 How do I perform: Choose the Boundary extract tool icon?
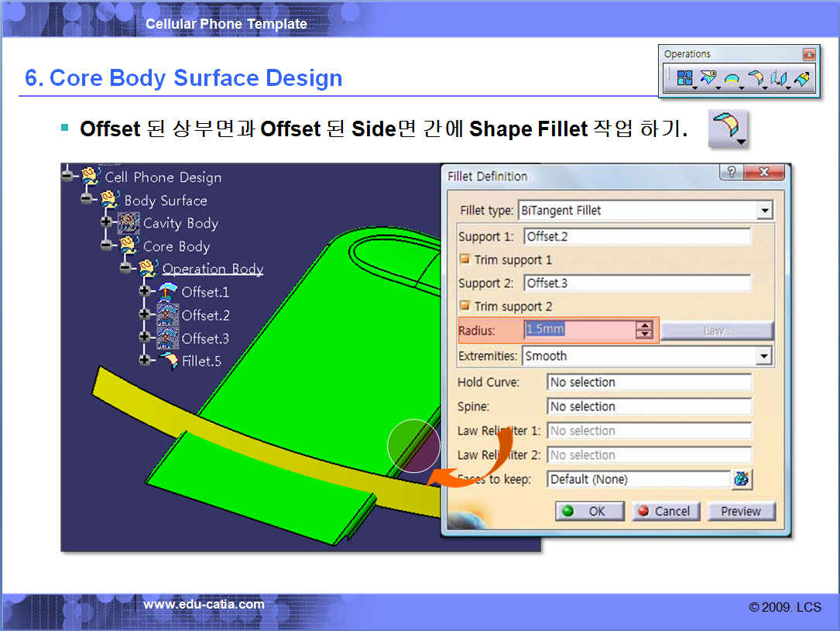731,78
